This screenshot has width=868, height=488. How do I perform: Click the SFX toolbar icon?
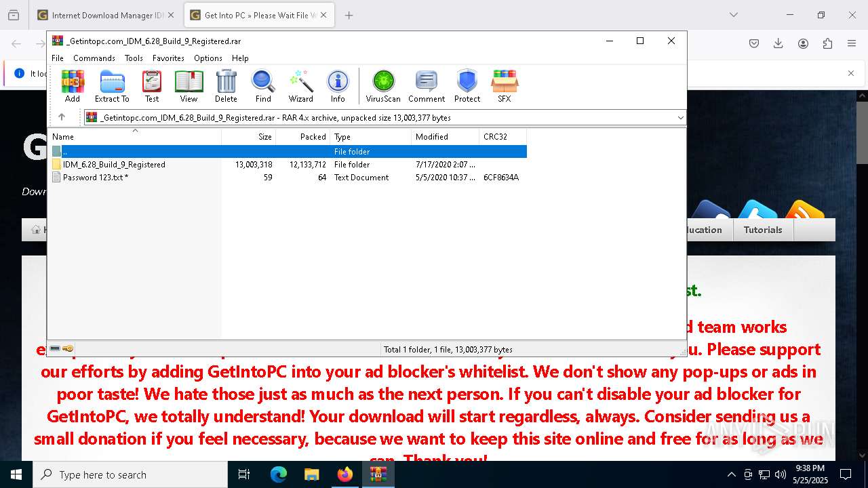pyautogui.click(x=504, y=86)
